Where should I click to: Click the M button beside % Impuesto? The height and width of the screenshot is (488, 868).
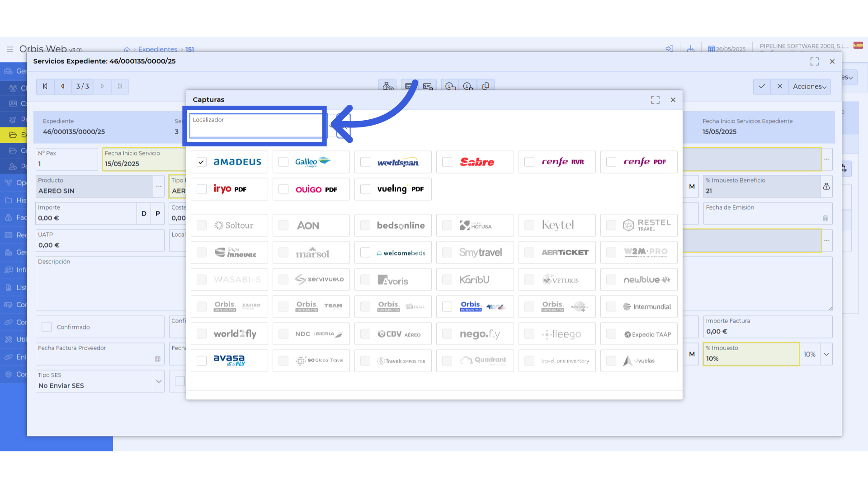692,354
